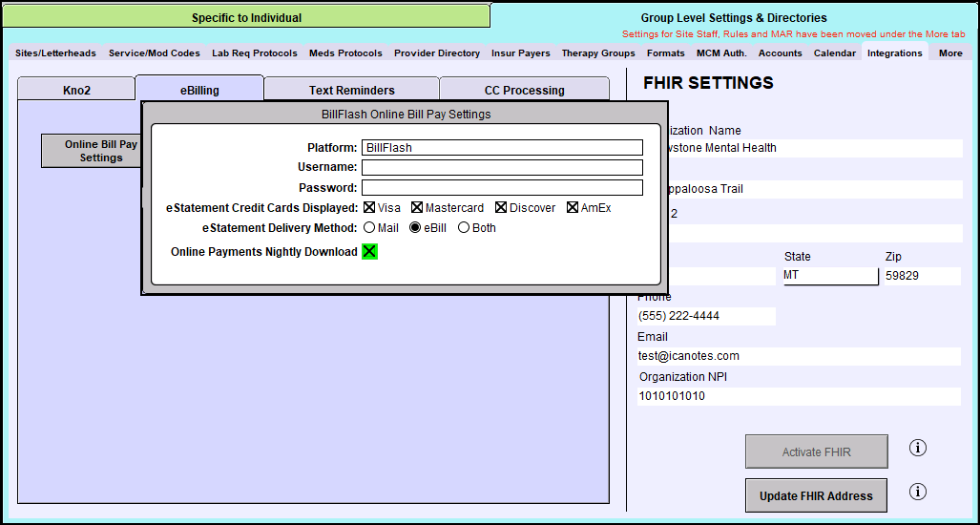980x525 pixels.
Task: Select Mail delivery method radio button
Action: click(368, 228)
